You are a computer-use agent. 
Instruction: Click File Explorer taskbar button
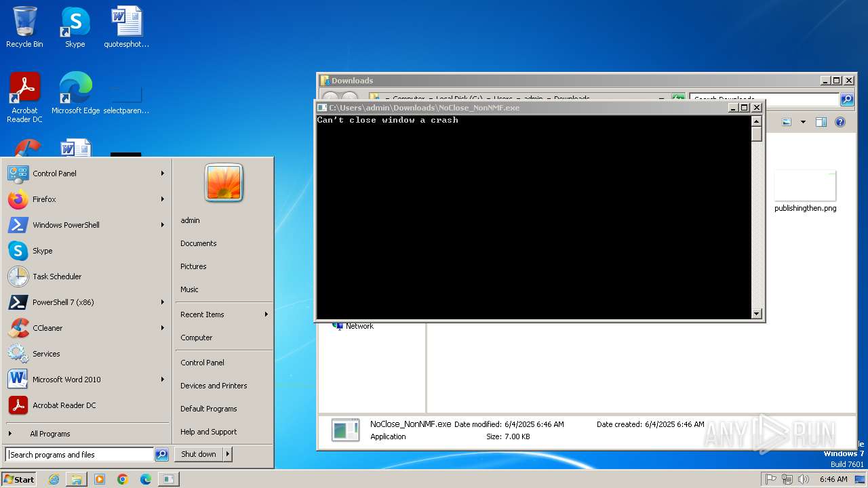(x=77, y=479)
